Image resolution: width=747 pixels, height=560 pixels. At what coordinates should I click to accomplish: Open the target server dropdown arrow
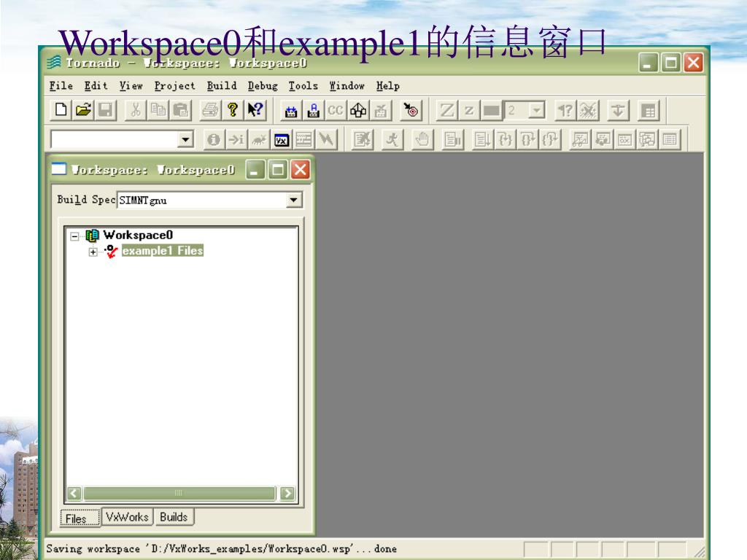[185, 139]
